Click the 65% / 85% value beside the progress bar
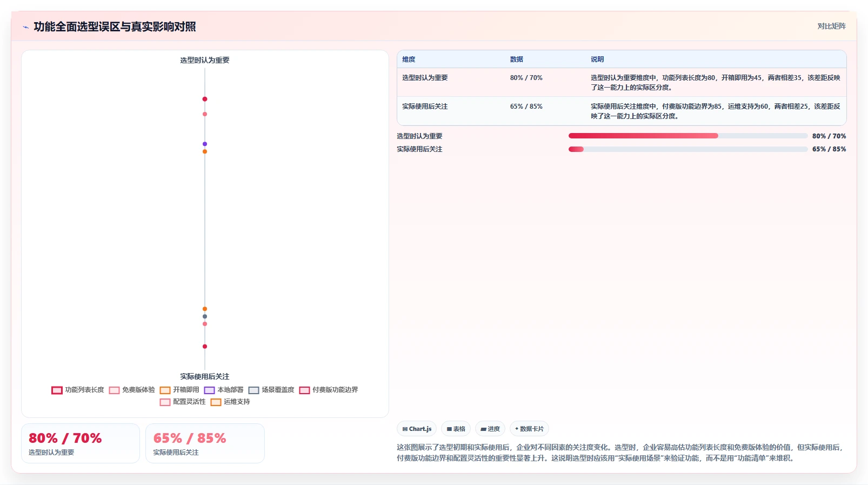 click(x=829, y=149)
